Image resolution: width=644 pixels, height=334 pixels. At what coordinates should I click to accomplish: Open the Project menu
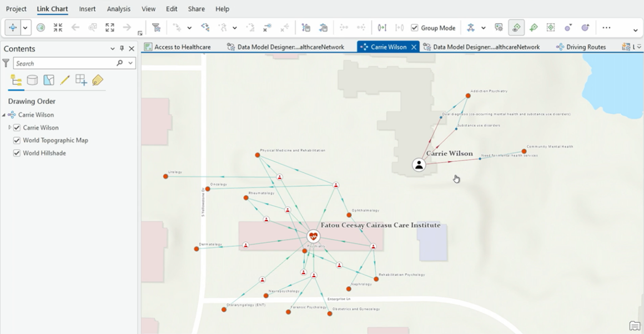tap(16, 9)
